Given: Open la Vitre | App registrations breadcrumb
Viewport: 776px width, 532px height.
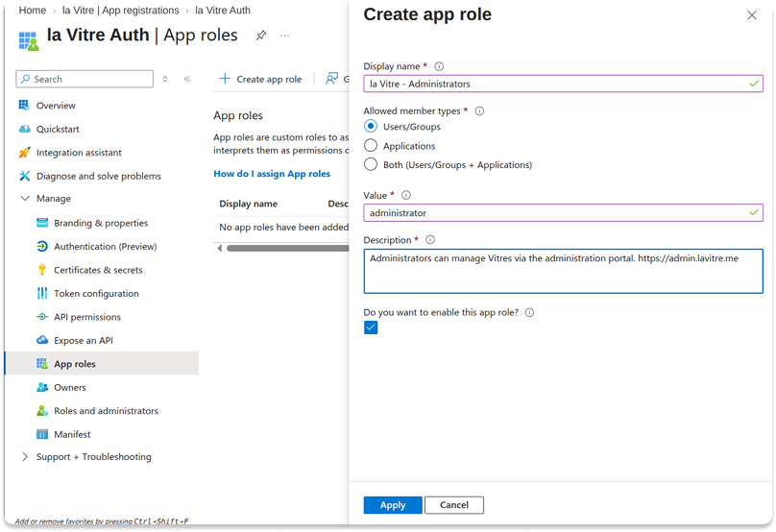Looking at the screenshot, I should tap(121, 11).
